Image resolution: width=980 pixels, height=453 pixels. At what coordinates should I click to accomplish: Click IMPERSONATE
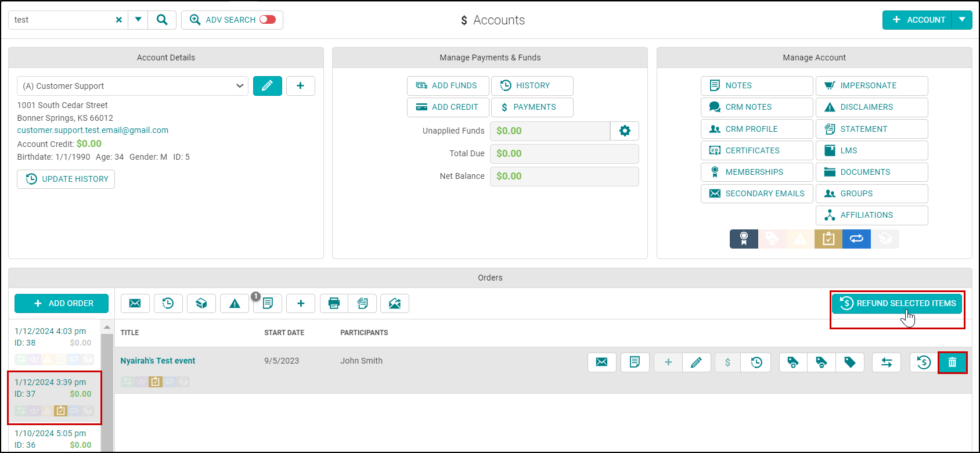click(x=871, y=85)
